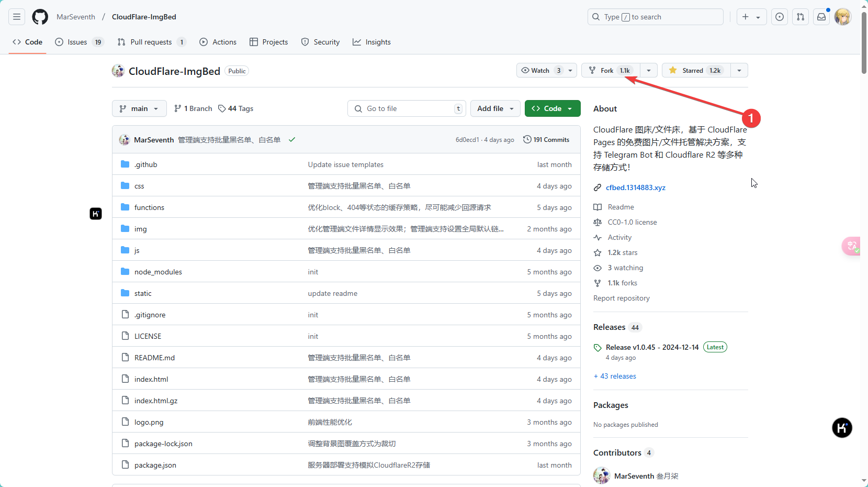The width and height of the screenshot is (868, 487).
Task: Open pull requests icon in header
Action: pyautogui.click(x=801, y=17)
